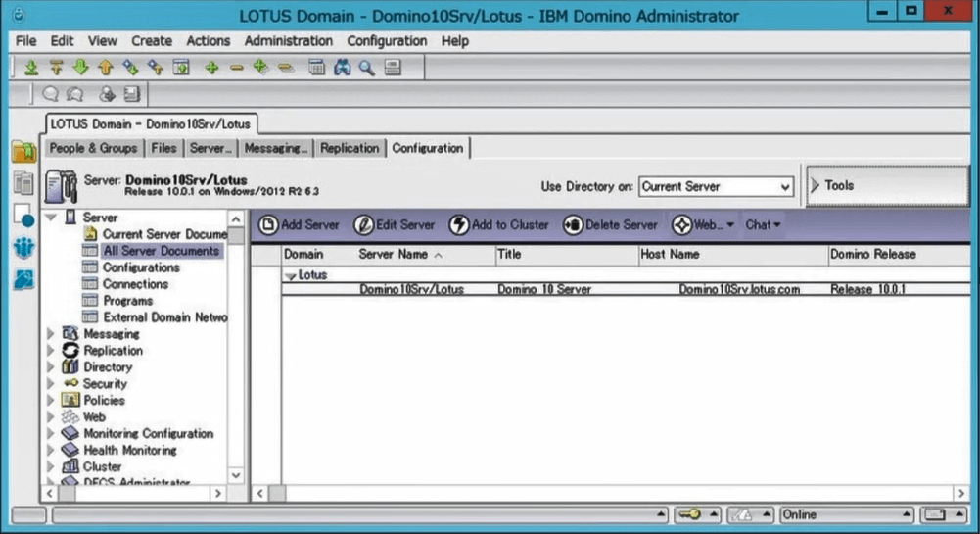Switch to the People & Groups tab
The image size is (980, 534).
[x=93, y=148]
